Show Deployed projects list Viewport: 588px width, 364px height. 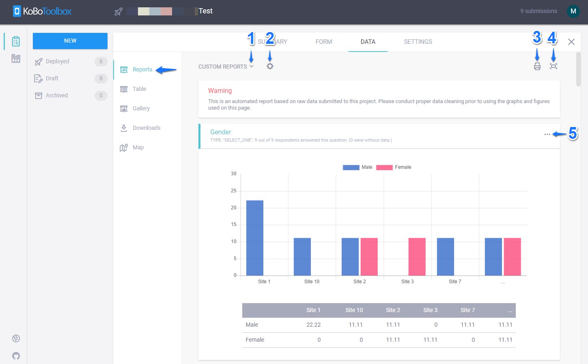(57, 61)
